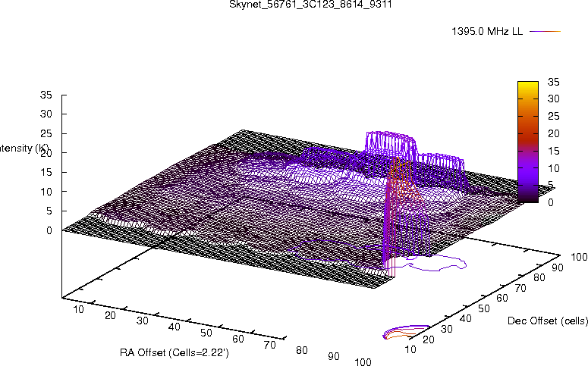Click RA Offset axis tick 80
588x366 pixels.
coord(302,351)
